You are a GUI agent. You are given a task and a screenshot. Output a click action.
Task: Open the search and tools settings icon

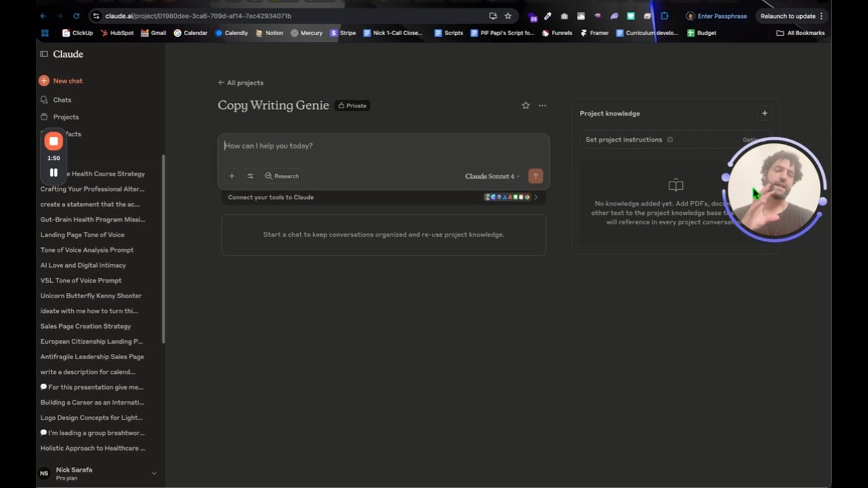(x=250, y=176)
